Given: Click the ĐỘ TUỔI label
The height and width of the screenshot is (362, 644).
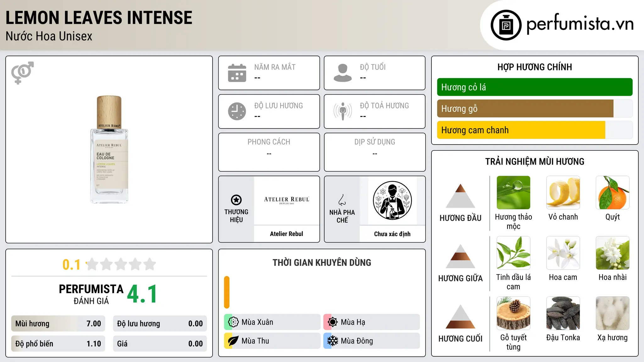Looking at the screenshot, I should [373, 67].
